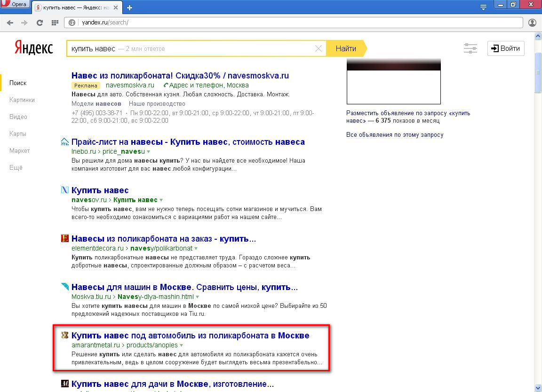This screenshot has height=392, width=542.
Task: Open a new tab with the plus button
Action: 130,8
